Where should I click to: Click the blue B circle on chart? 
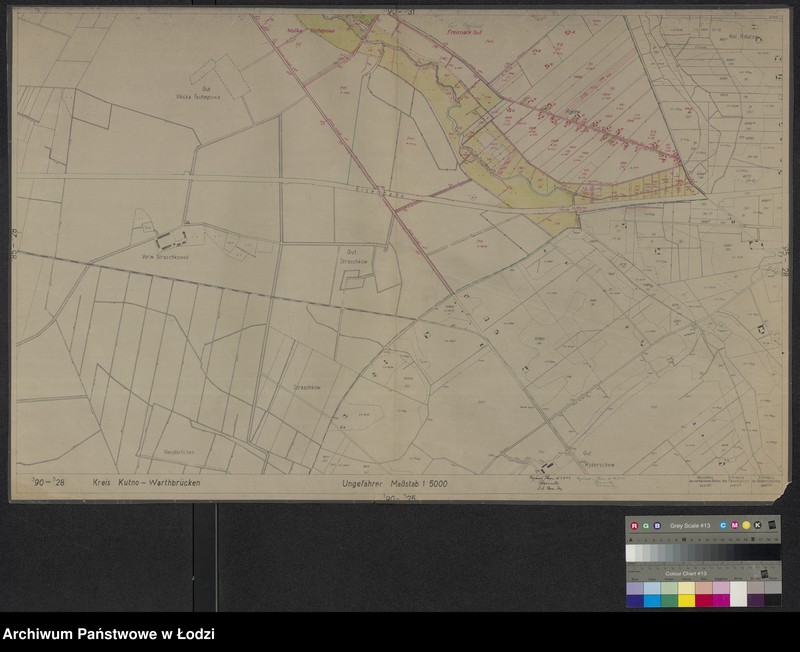[657, 525]
